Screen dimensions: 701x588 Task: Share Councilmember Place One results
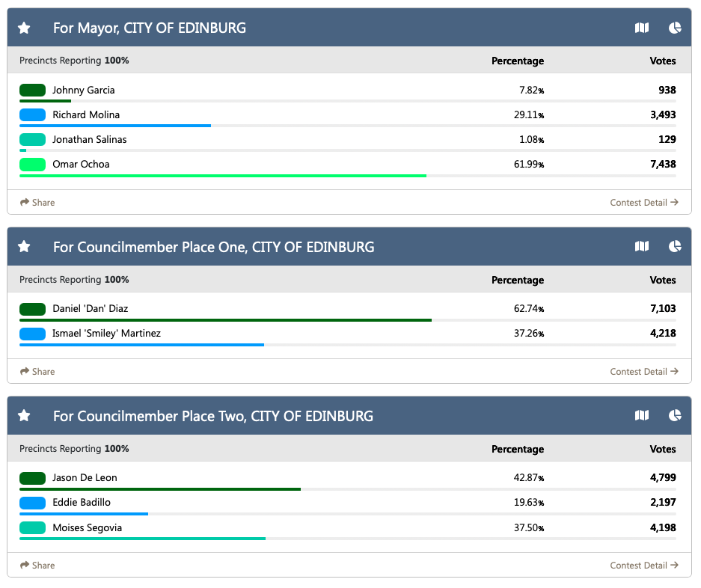[x=37, y=372]
